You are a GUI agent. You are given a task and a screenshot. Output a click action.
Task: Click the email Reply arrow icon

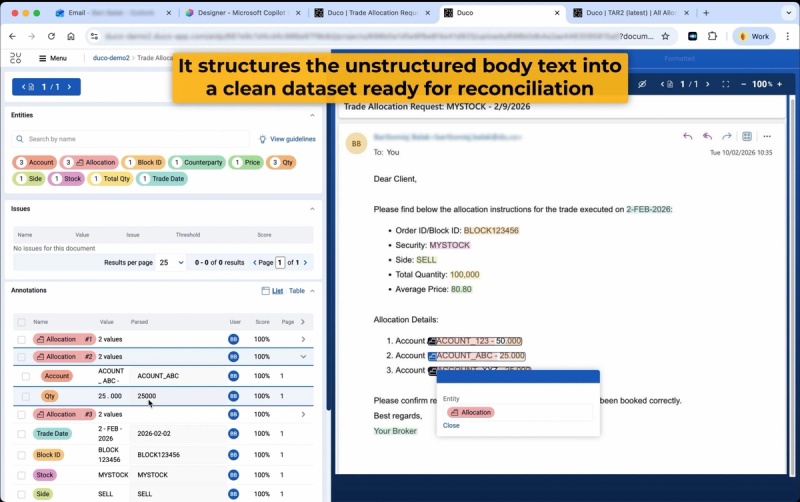pos(688,136)
